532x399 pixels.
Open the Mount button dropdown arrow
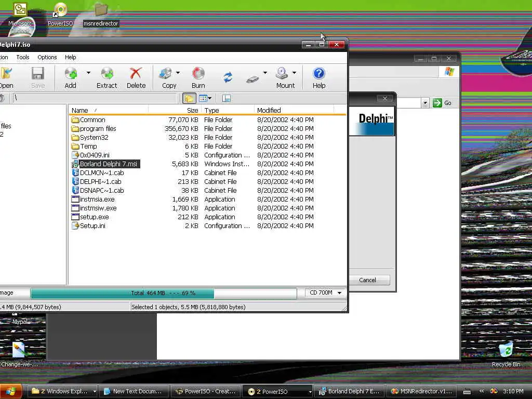coord(294,73)
